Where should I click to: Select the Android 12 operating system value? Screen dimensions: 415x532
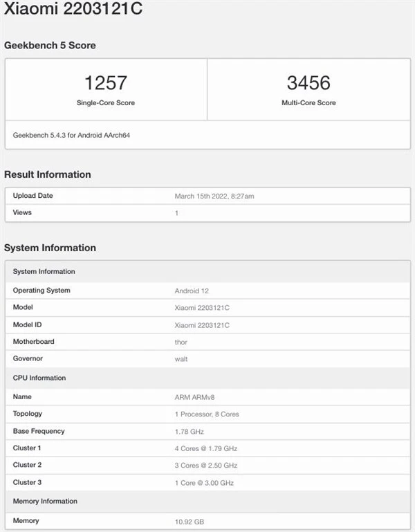(192, 291)
